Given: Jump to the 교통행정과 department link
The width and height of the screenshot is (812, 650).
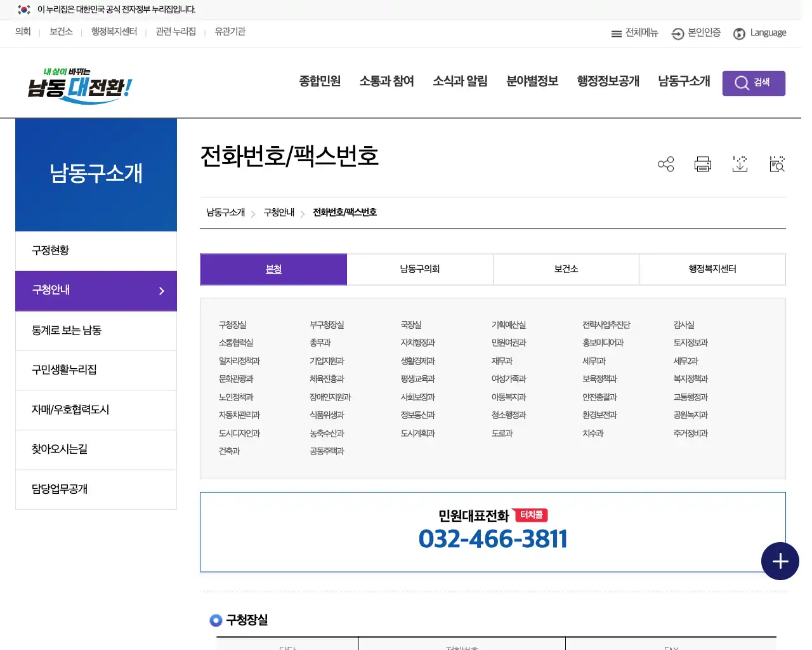Looking at the screenshot, I should pos(690,397).
